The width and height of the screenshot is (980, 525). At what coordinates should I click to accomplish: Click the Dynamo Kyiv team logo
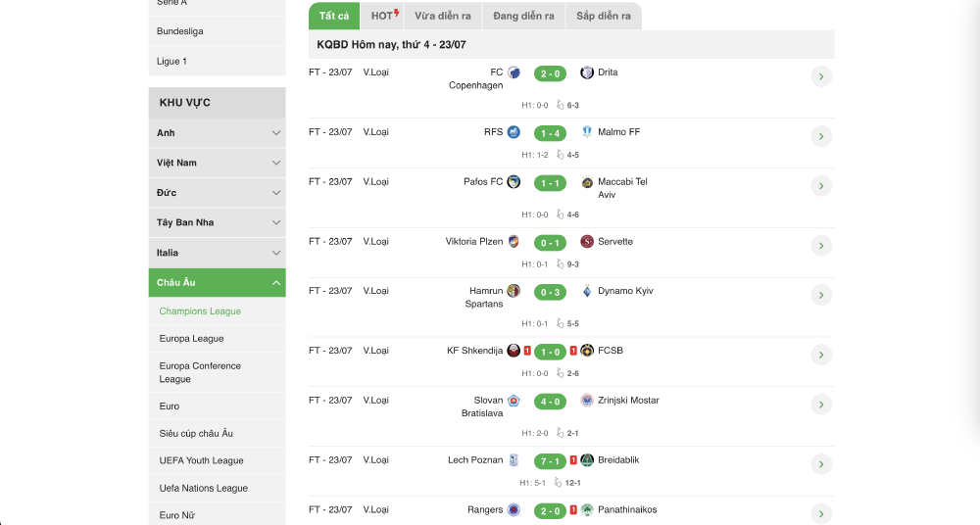(587, 291)
